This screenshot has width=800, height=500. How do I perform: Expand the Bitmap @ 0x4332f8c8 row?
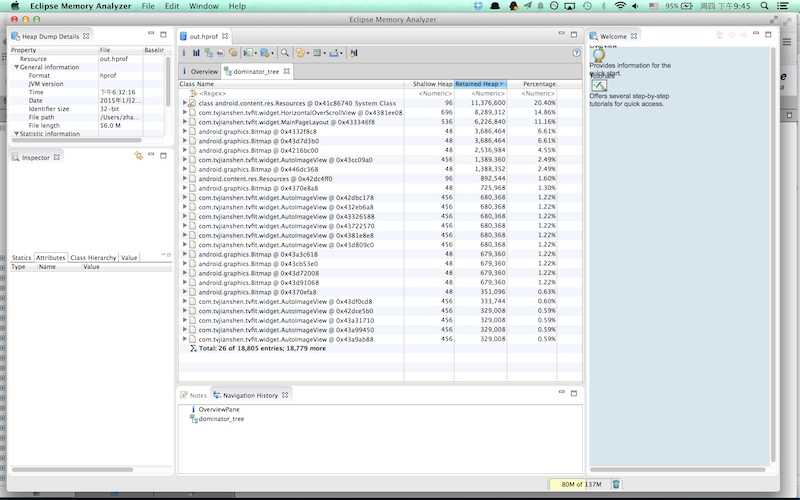coord(185,131)
